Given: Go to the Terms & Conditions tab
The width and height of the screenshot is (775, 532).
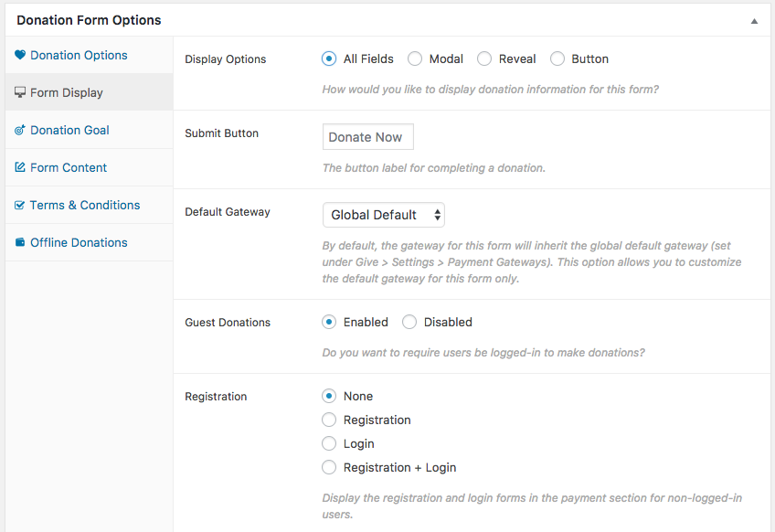Looking at the screenshot, I should (85, 205).
